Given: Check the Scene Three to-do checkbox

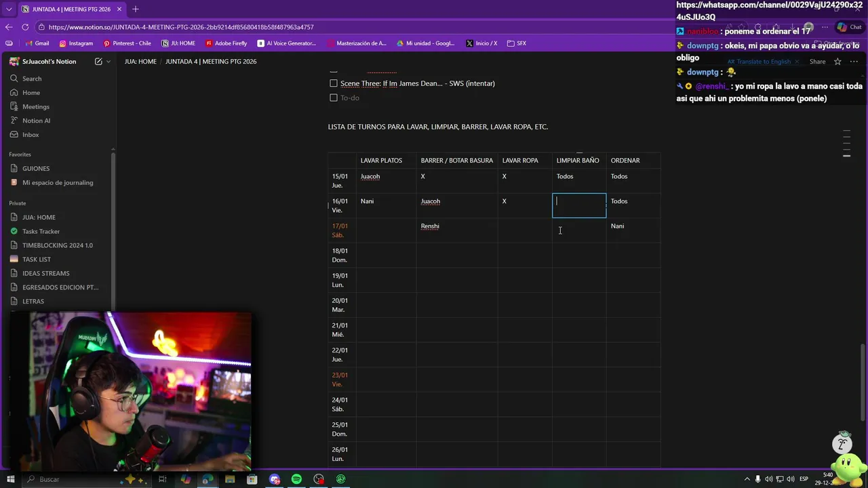Looking at the screenshot, I should (x=334, y=83).
